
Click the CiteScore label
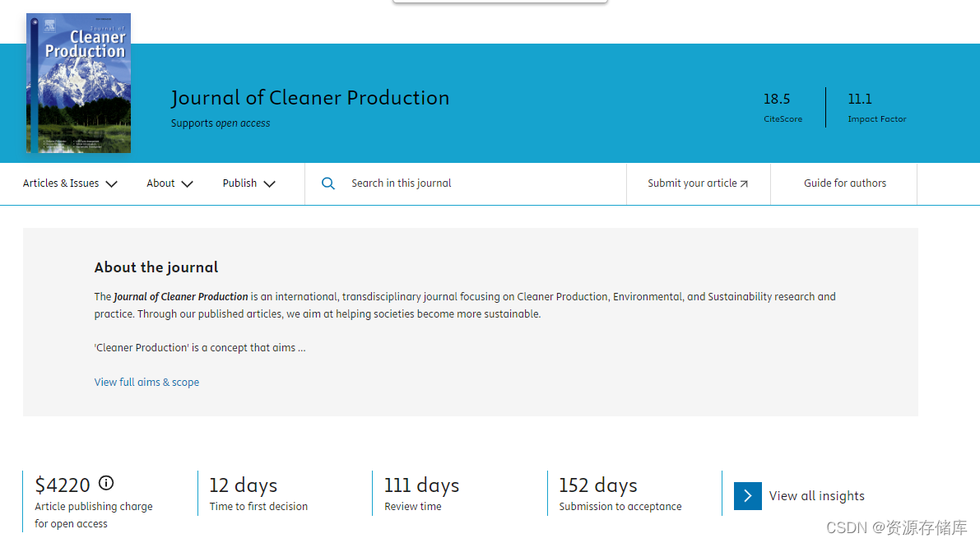click(783, 118)
